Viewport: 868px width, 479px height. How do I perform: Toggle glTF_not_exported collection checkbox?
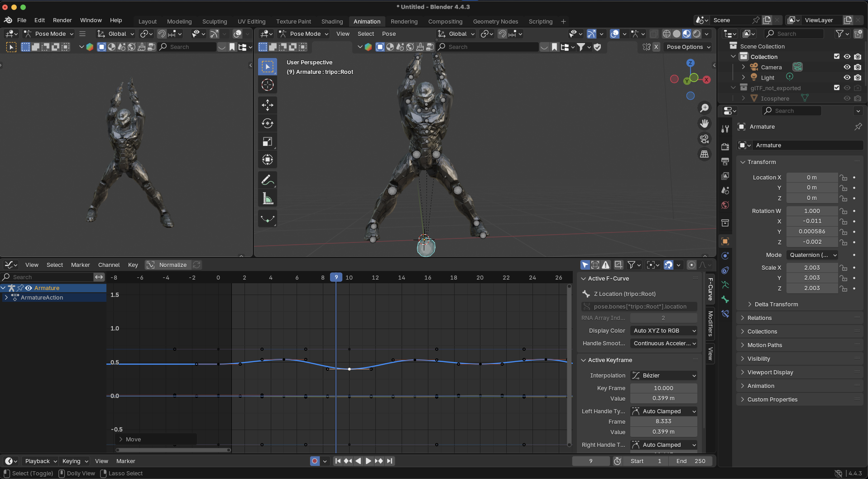pos(837,88)
